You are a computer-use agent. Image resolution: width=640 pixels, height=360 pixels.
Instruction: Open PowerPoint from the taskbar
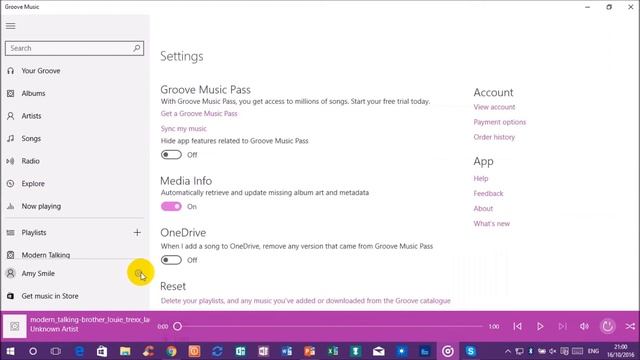point(309,351)
